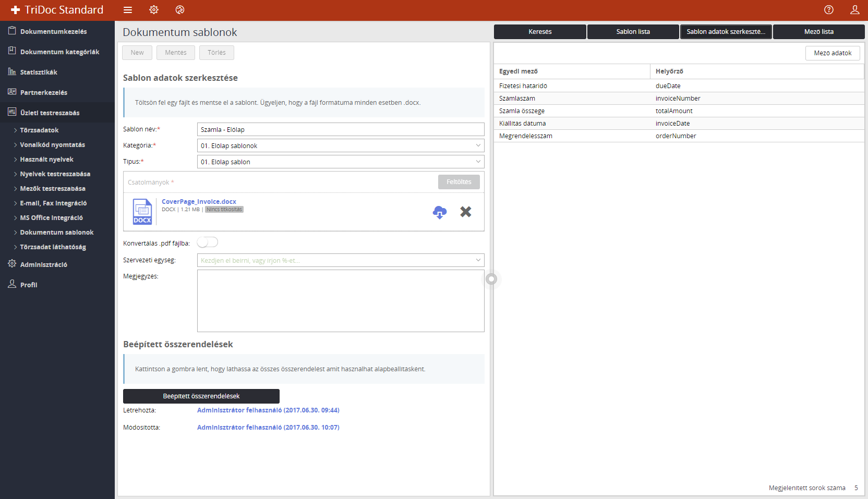The image size is (868, 499).
Task: Click the Statisztikák chart icon
Action: pos(12,71)
